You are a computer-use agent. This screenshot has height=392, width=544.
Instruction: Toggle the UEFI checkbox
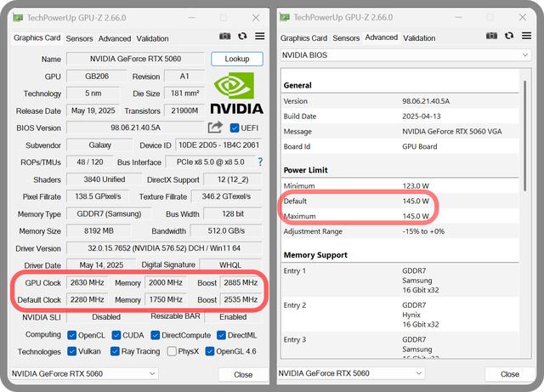(235, 128)
